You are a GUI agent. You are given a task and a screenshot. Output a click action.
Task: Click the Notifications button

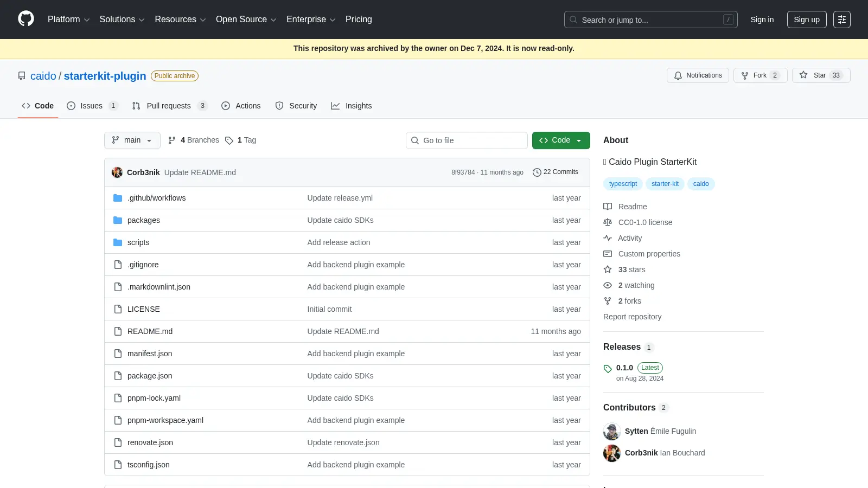[698, 75]
